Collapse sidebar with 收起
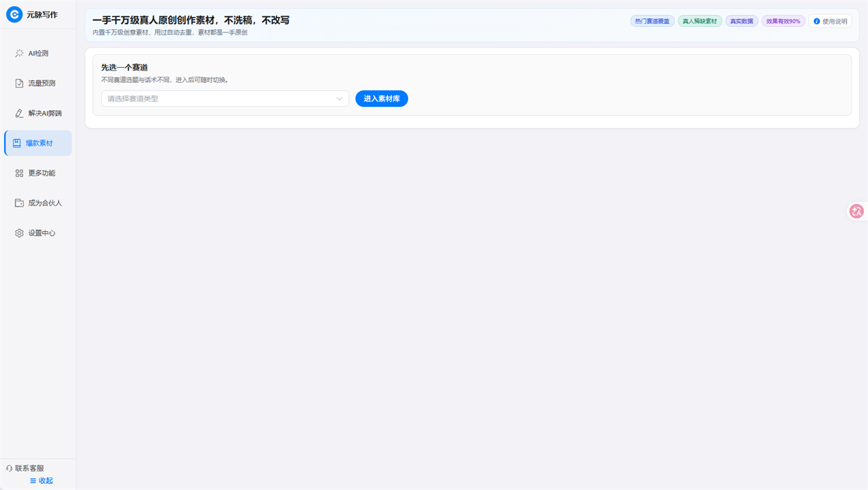The width and height of the screenshot is (868, 490). pos(41,481)
